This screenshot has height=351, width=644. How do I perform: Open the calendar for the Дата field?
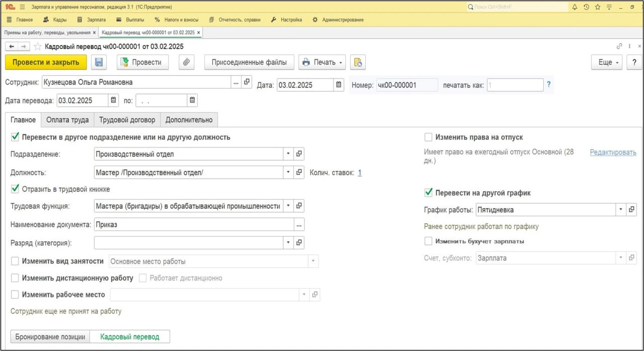(x=339, y=85)
